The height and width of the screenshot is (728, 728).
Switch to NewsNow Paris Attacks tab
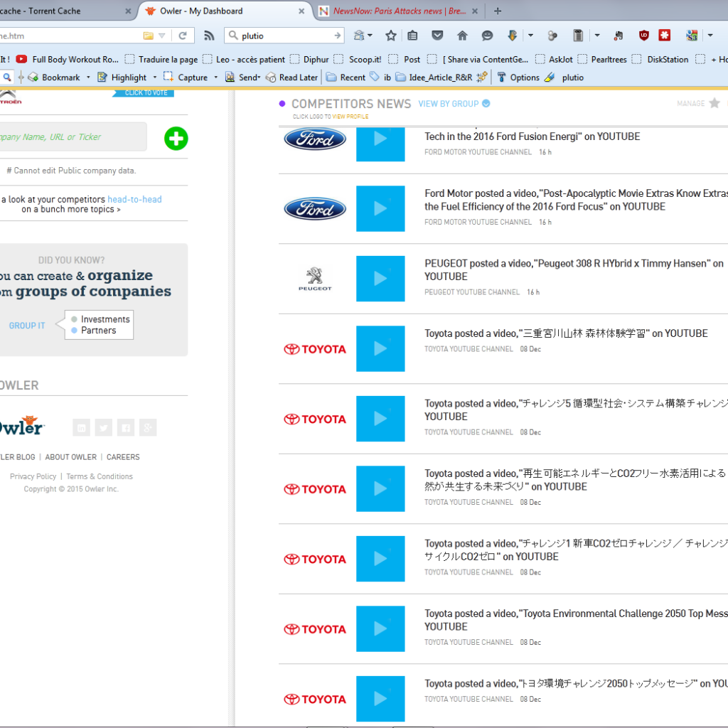click(400, 11)
